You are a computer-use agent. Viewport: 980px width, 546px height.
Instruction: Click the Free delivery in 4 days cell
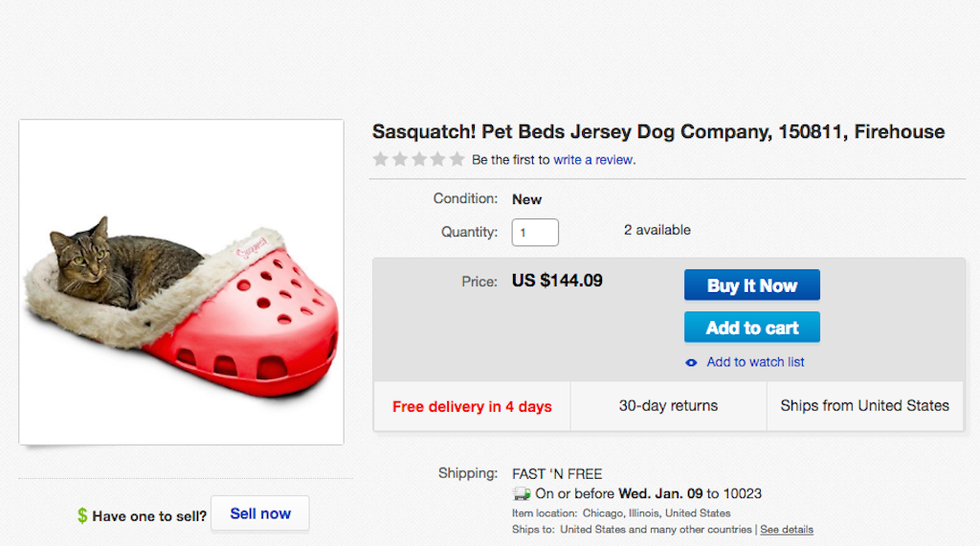(x=472, y=406)
